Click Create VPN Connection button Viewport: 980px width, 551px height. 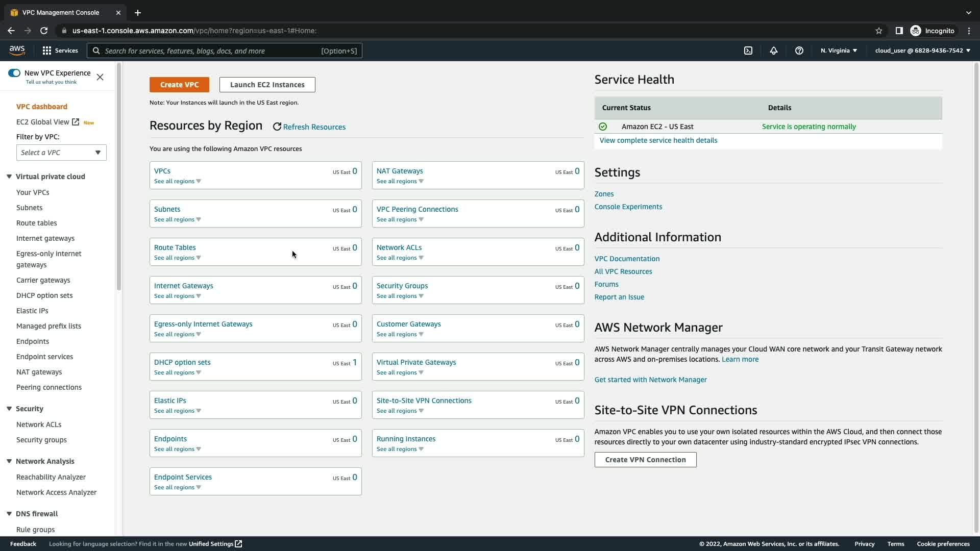click(x=645, y=460)
